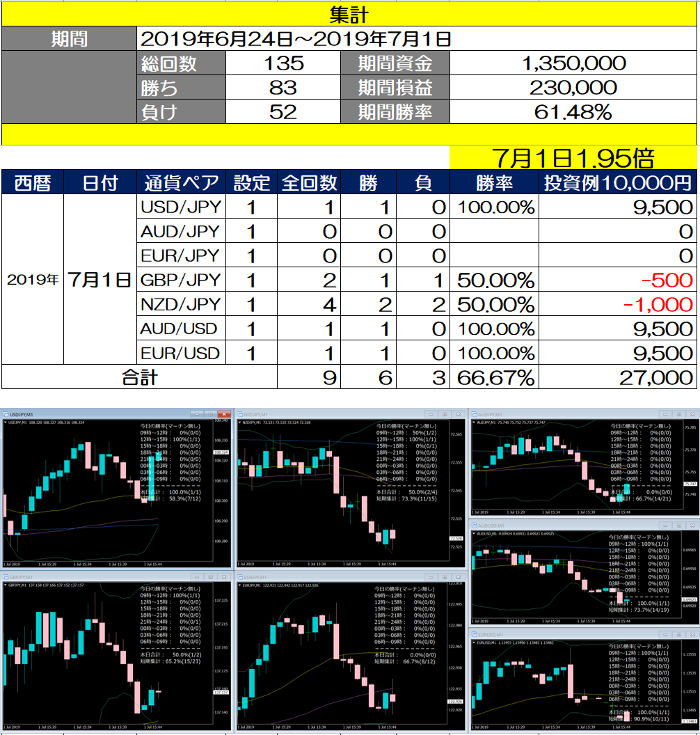Minimize the GBPJPY,M1 chart window
The width and height of the screenshot is (700, 735).
coord(197,577)
